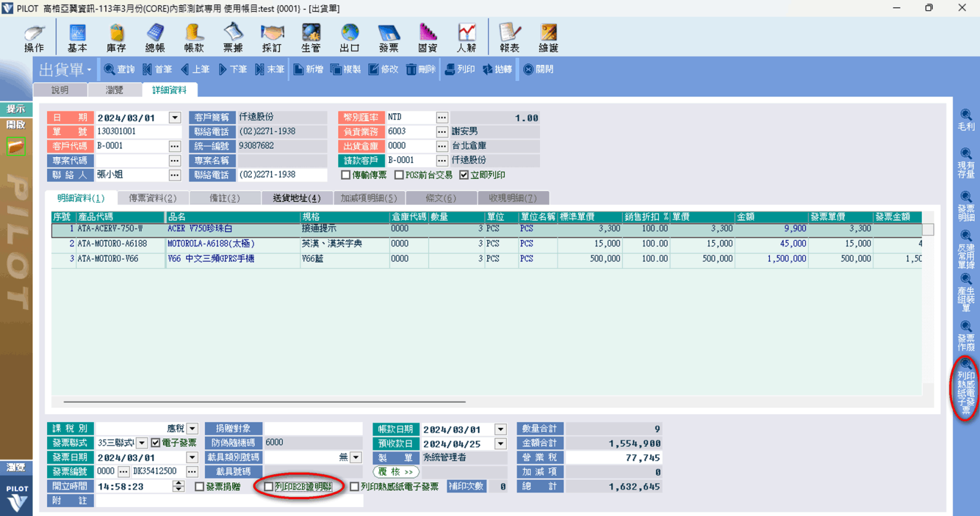Open the 課稅別 tax type dropdown
This screenshot has width=980, height=516.
click(192, 429)
